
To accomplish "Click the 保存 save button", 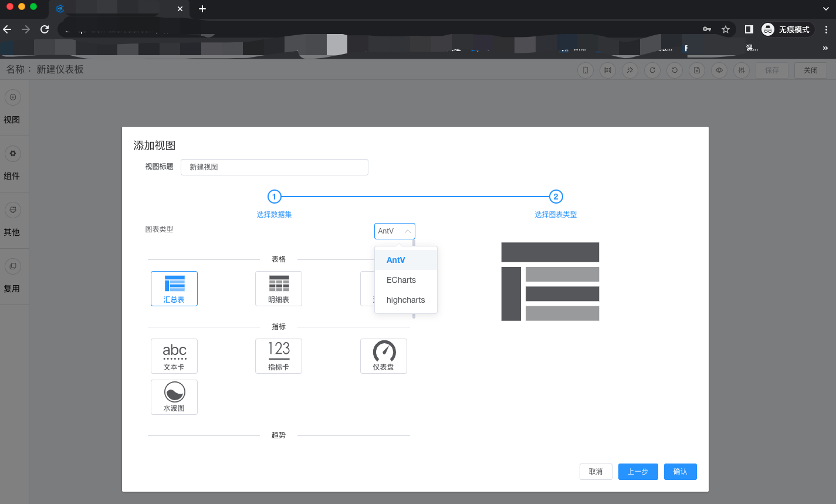I will (x=772, y=70).
